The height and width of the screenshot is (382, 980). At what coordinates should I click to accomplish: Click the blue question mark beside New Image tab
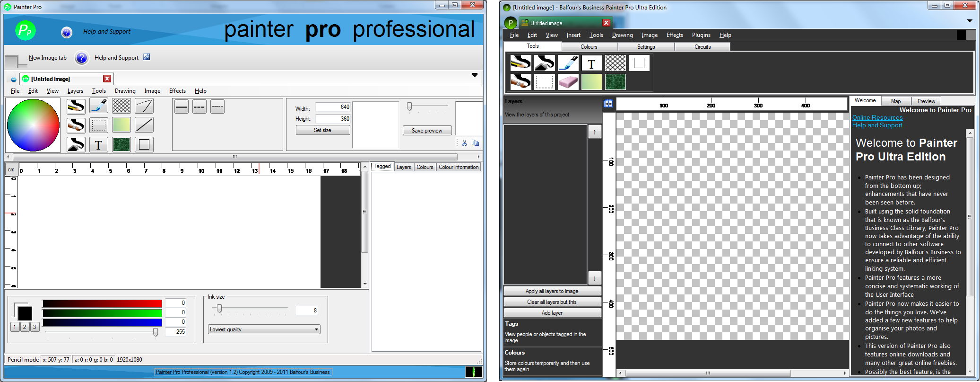click(x=82, y=58)
